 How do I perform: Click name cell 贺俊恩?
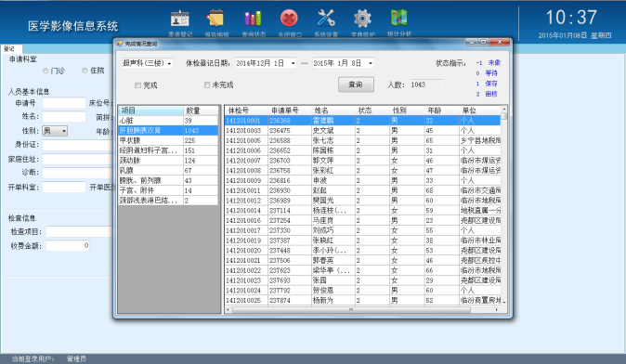click(333, 290)
